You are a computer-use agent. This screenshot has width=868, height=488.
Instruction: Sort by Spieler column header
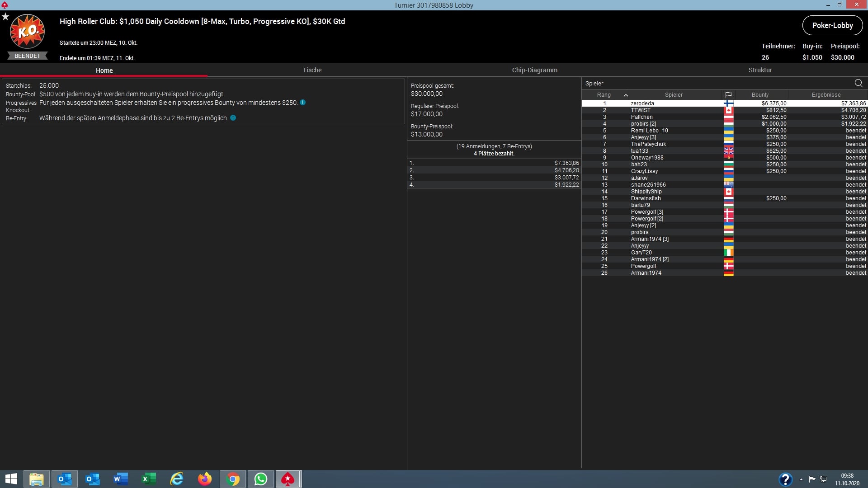(674, 95)
